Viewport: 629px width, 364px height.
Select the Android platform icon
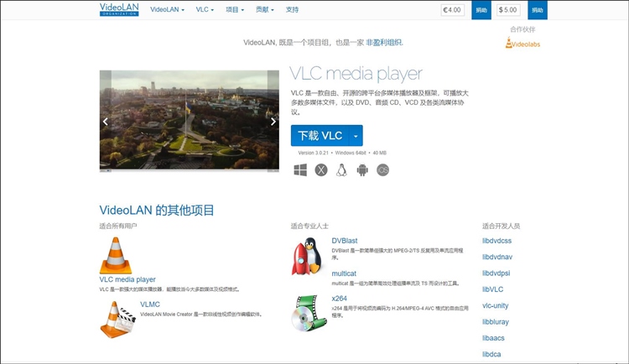[x=362, y=169]
